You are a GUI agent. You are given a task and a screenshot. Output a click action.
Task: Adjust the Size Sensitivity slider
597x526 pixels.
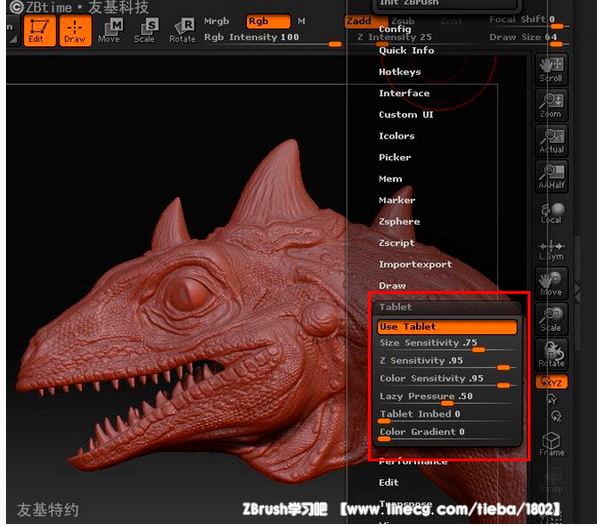click(x=447, y=345)
